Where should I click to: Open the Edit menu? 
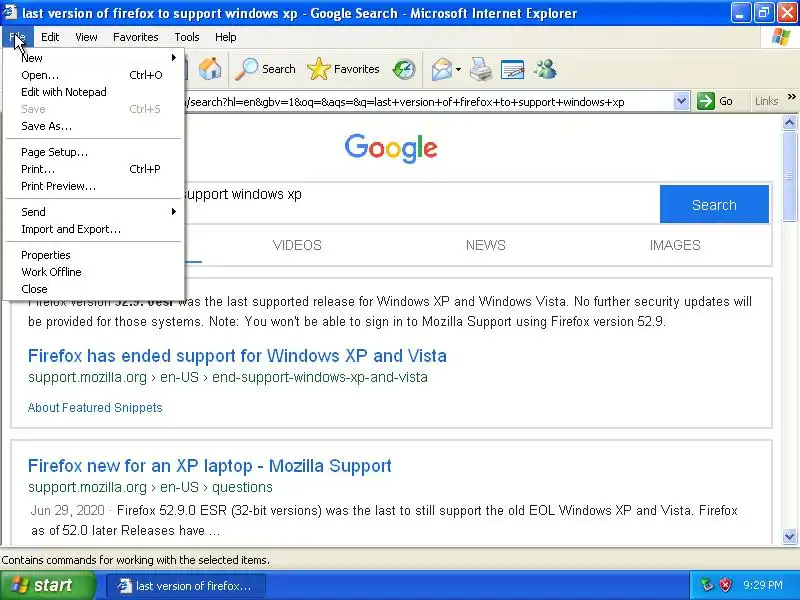[x=50, y=37]
